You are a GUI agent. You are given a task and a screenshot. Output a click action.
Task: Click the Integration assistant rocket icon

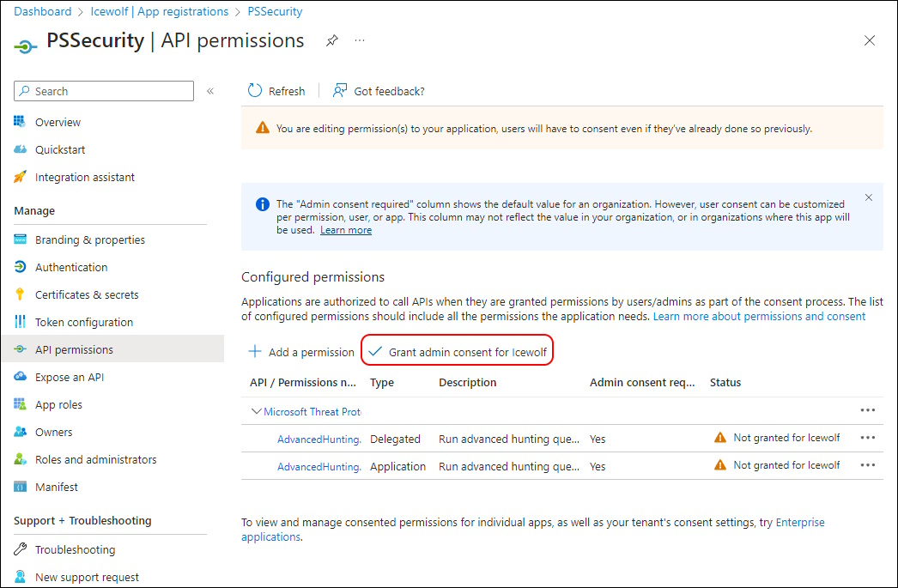pyautogui.click(x=20, y=177)
